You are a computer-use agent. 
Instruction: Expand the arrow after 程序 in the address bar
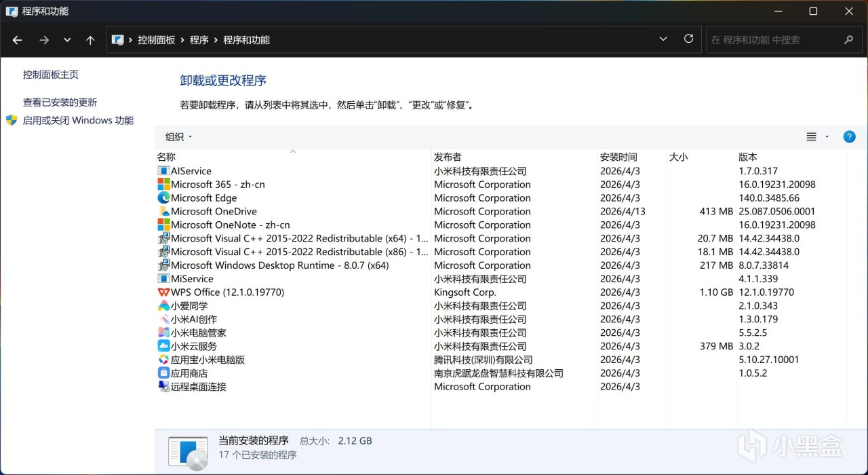pos(216,40)
